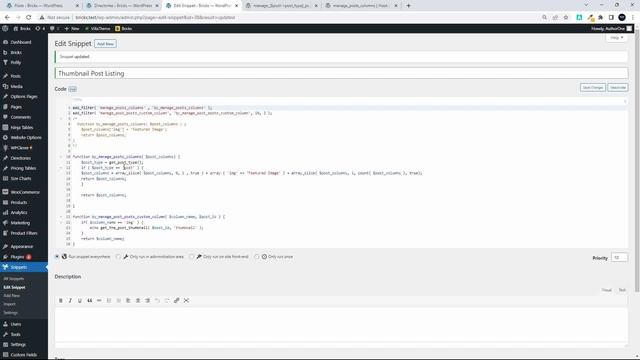This screenshot has width=640, height=360.
Task: Click the Appearance brush icon
Action: click(5, 247)
